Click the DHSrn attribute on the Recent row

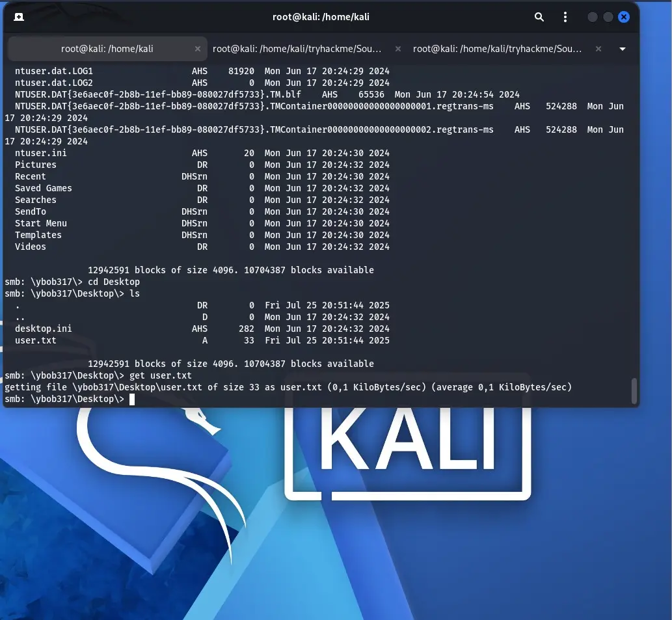click(x=194, y=176)
